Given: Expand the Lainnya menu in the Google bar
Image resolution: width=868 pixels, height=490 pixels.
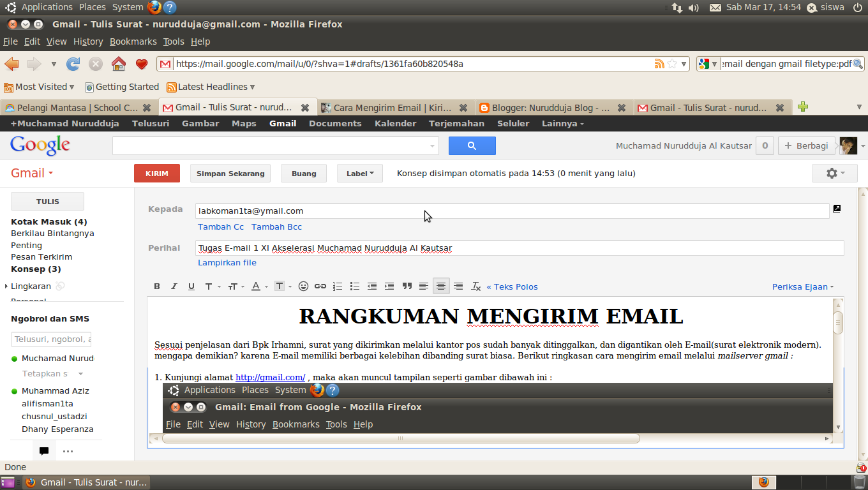Looking at the screenshot, I should click(x=563, y=124).
